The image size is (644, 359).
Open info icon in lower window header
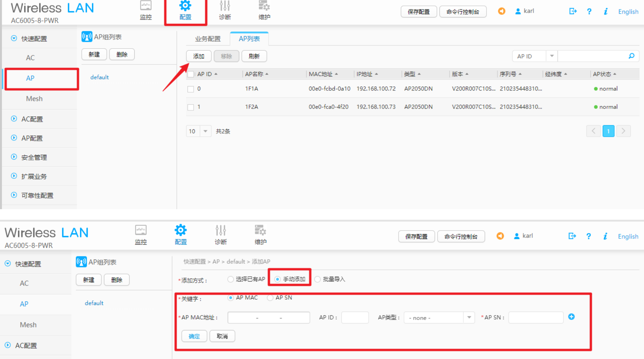(x=605, y=236)
